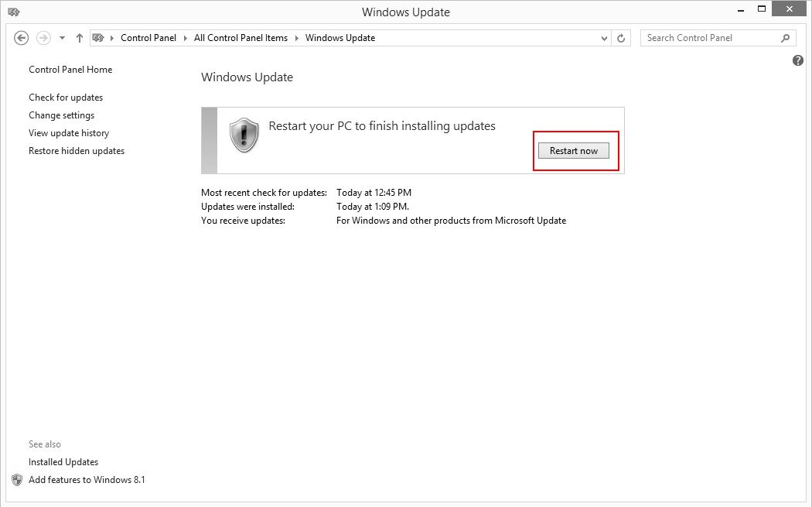Open Installed Updates link
The width and height of the screenshot is (812, 507).
click(63, 462)
